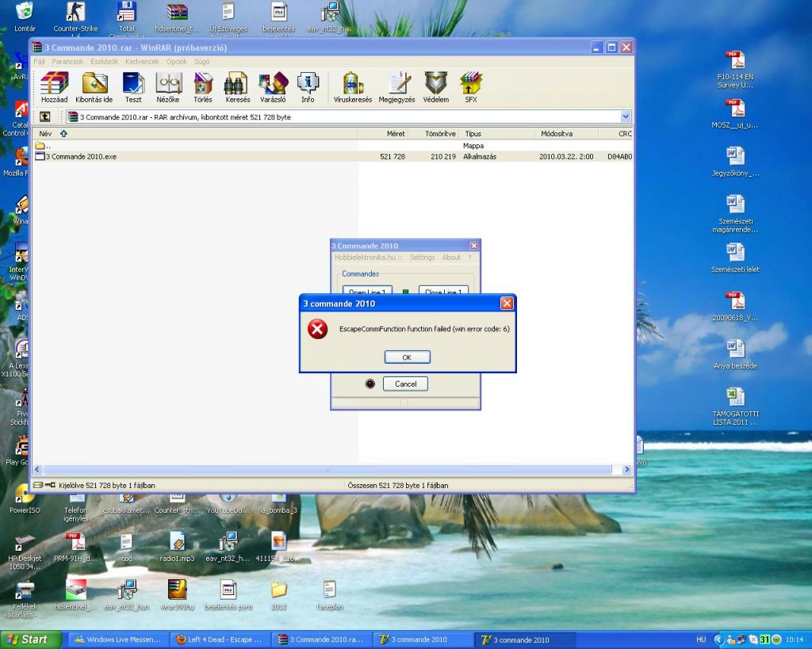This screenshot has height=649, width=812.
Task: Open the Nézőke viewer tool
Action: click(168, 87)
